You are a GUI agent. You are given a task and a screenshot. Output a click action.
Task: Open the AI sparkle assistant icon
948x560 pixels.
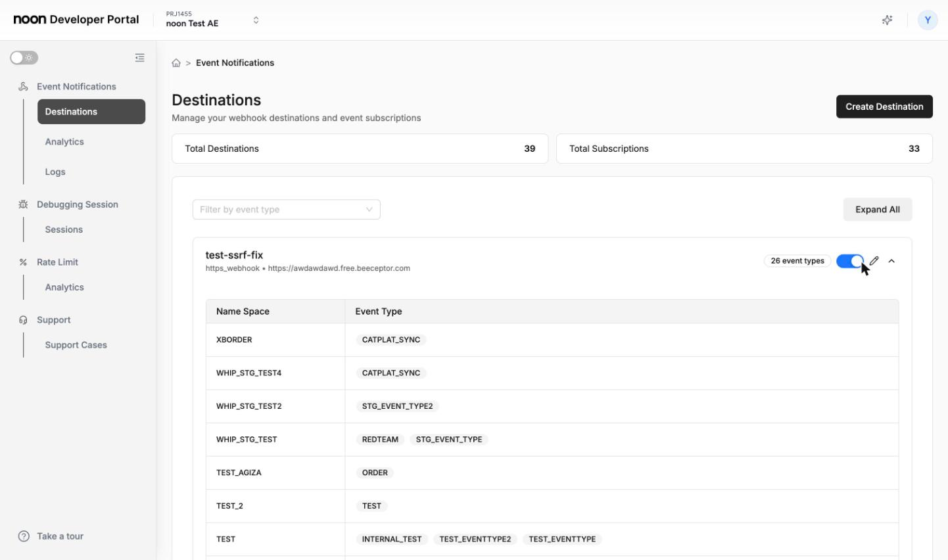(887, 20)
